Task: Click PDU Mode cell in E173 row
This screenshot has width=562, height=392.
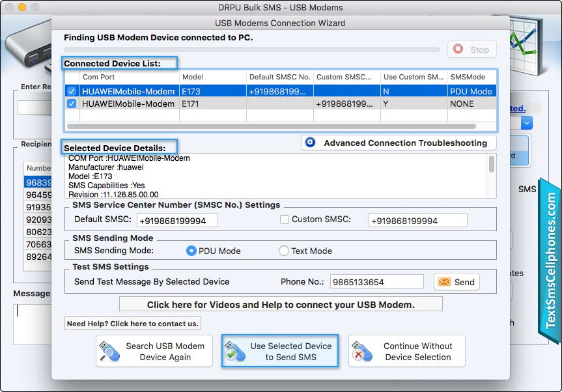Action: pos(471,91)
